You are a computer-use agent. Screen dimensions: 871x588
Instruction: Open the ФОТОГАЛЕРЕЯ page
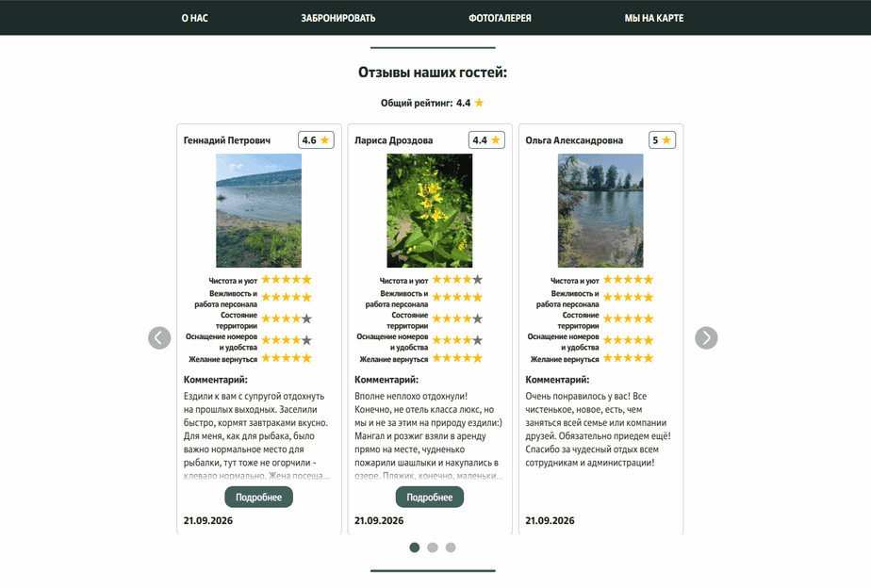tap(500, 18)
